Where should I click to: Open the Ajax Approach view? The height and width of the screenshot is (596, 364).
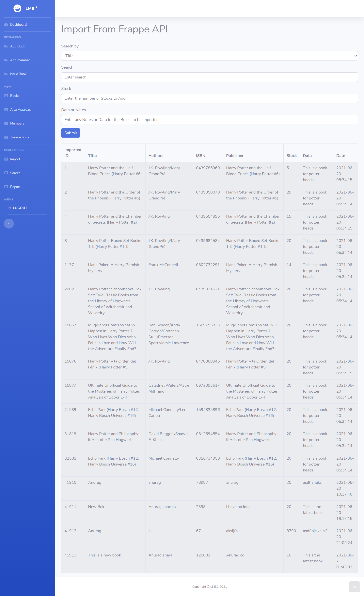coord(6,109)
